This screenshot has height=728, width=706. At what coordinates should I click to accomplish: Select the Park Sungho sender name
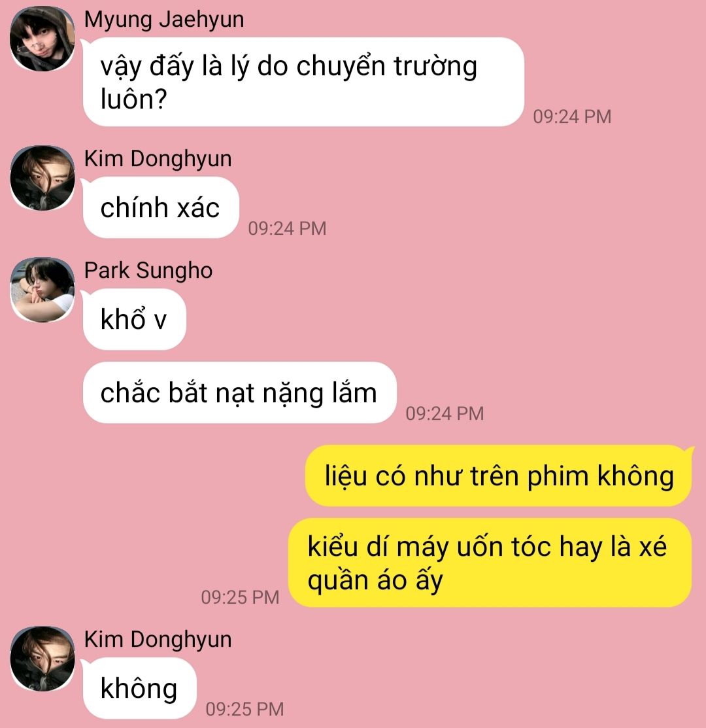coord(148,271)
